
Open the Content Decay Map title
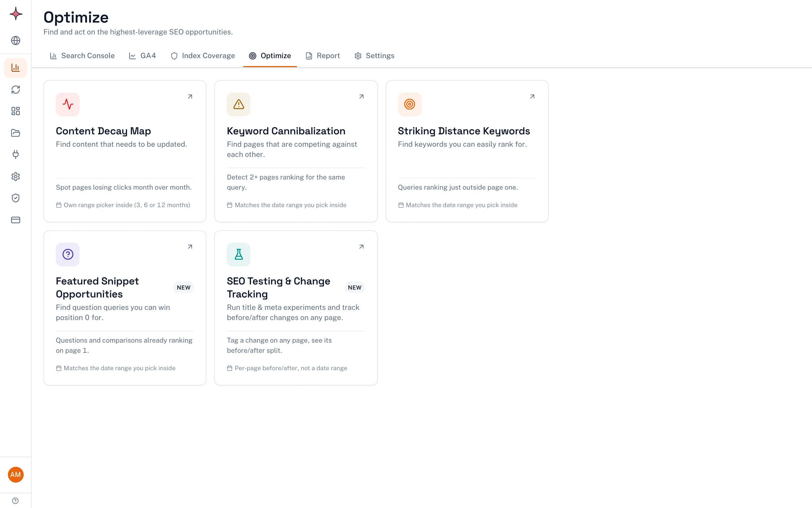coord(103,131)
